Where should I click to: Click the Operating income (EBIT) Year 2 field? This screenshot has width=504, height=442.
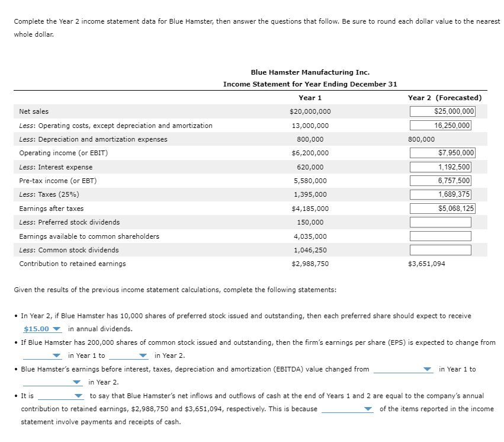click(441, 153)
